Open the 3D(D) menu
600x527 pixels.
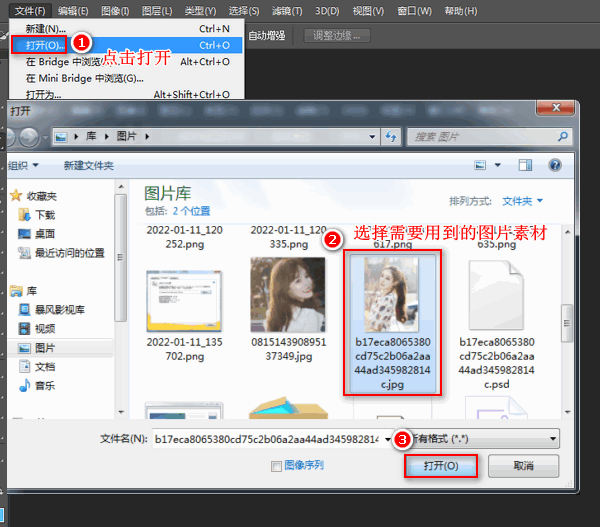[x=327, y=11]
